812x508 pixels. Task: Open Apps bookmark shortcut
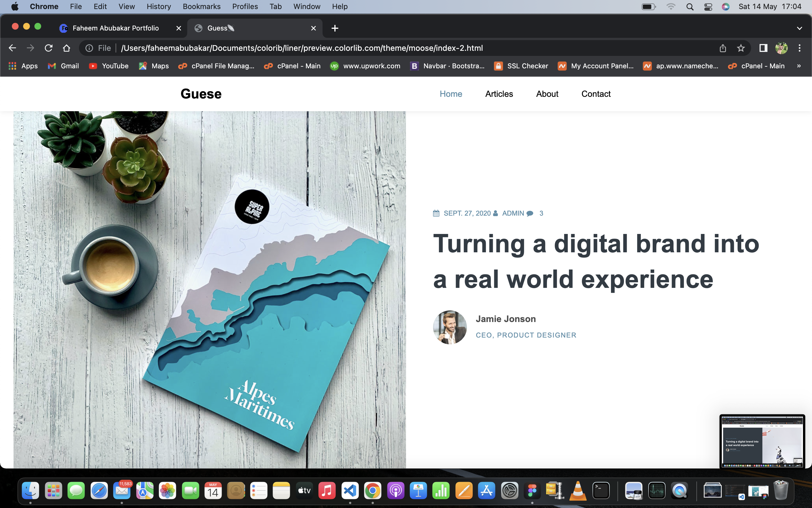tap(23, 66)
